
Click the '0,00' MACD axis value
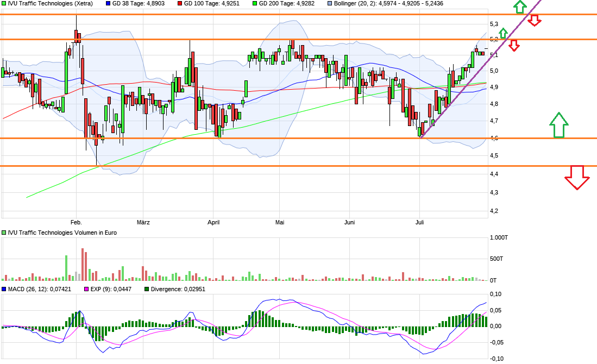pyautogui.click(x=495, y=326)
